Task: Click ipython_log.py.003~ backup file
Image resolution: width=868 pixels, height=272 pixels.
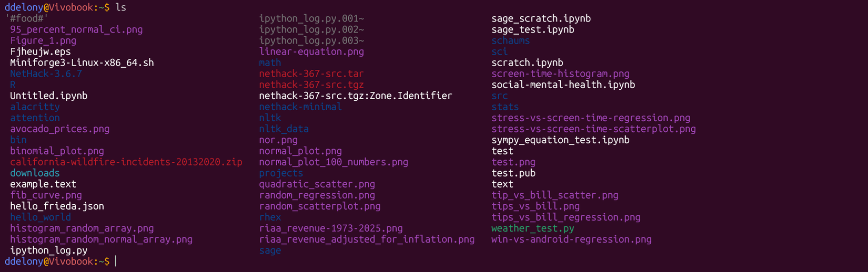Action: (x=311, y=40)
